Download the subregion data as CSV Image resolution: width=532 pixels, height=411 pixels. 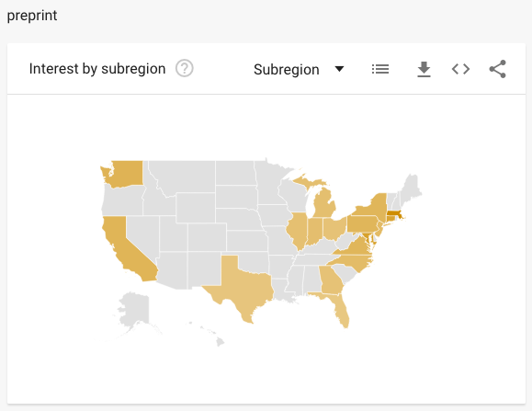(424, 69)
